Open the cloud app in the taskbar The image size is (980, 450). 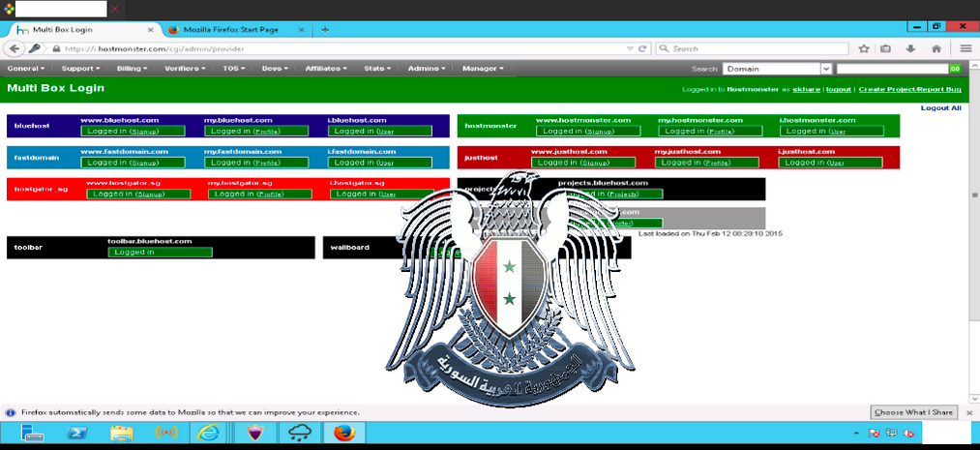point(300,433)
